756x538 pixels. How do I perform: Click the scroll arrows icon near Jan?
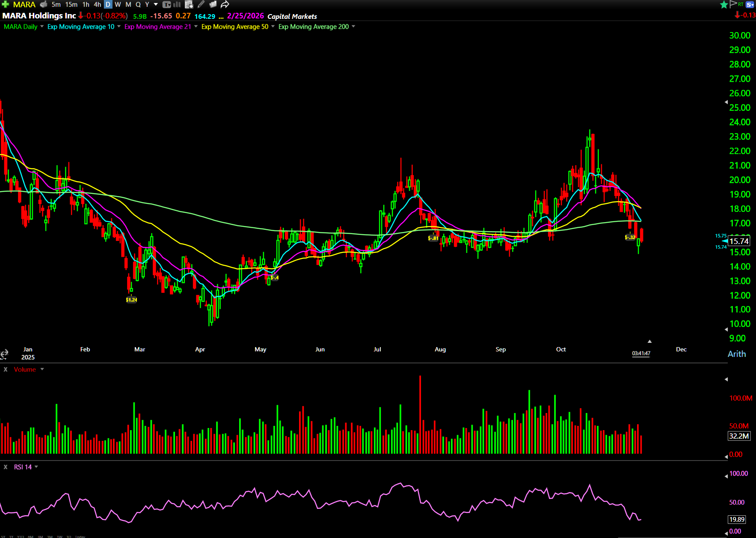coord(4,354)
